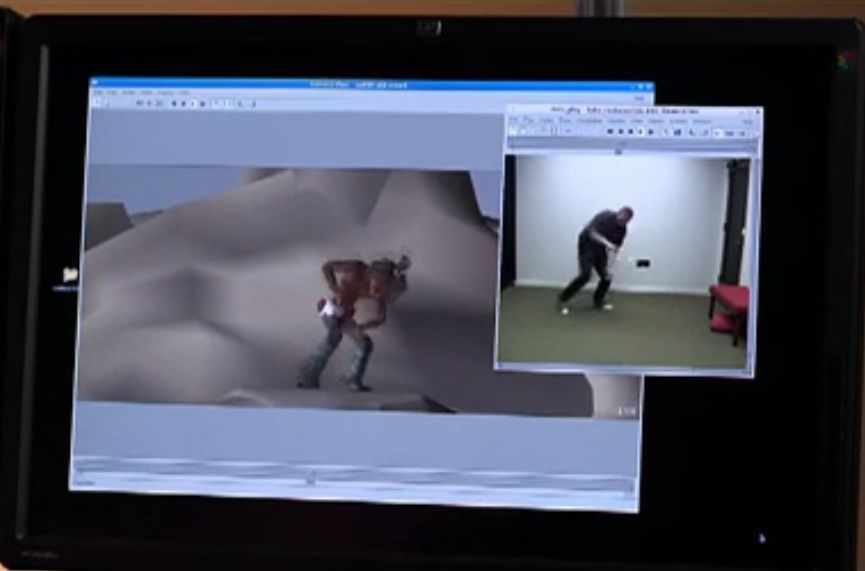
Task: Click the rightmost playback icon in the video window toolbar
Action: pos(651,132)
